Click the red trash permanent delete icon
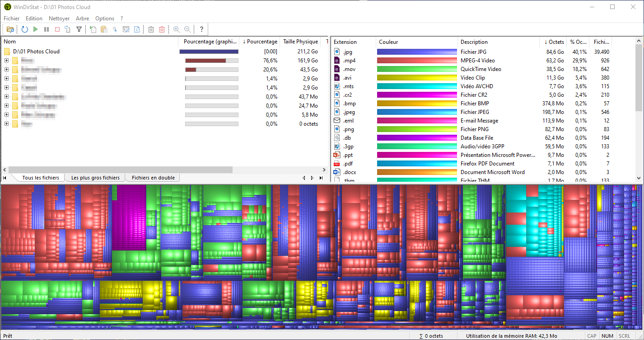Viewport: 644px width, 340px height. 162,29
